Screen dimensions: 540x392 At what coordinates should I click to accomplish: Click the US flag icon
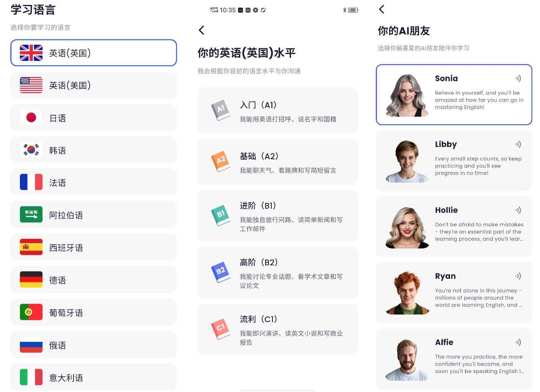click(x=31, y=85)
